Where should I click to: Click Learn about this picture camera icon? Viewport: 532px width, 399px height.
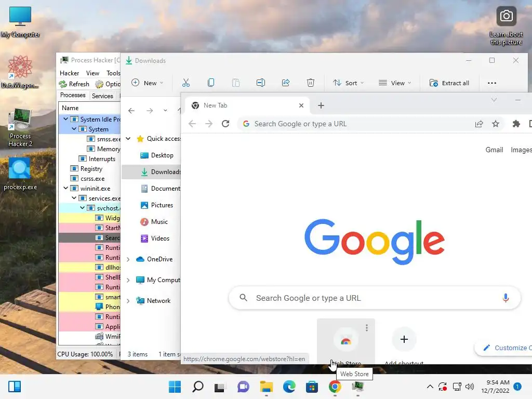pyautogui.click(x=506, y=16)
